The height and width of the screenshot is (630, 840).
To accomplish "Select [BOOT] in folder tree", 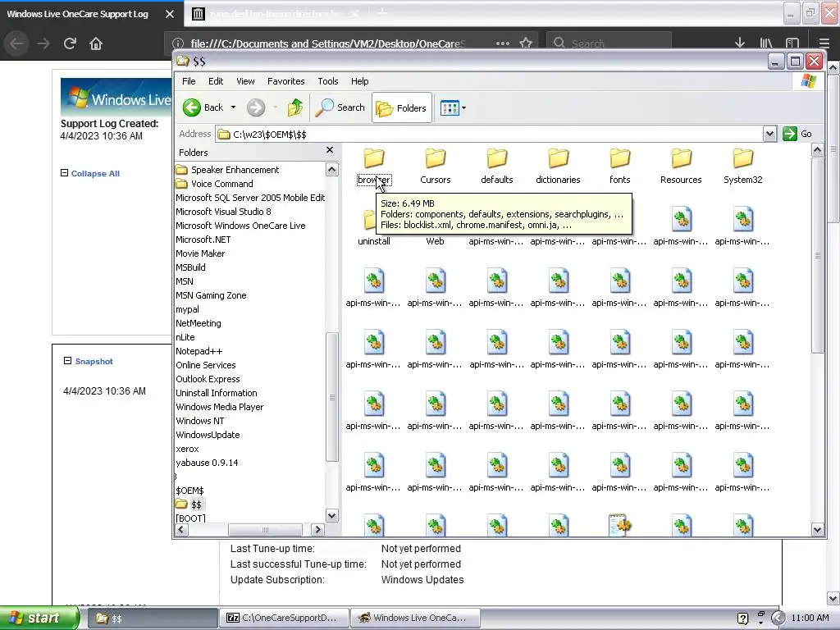I will [190, 518].
